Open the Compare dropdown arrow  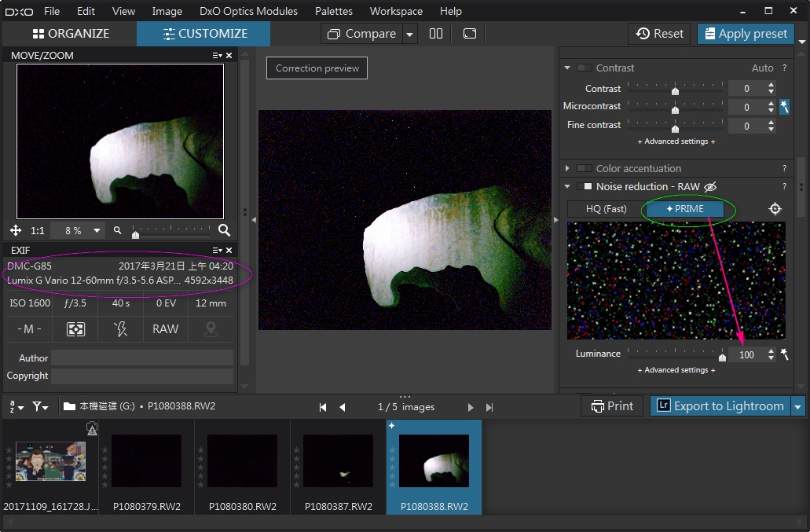(409, 34)
